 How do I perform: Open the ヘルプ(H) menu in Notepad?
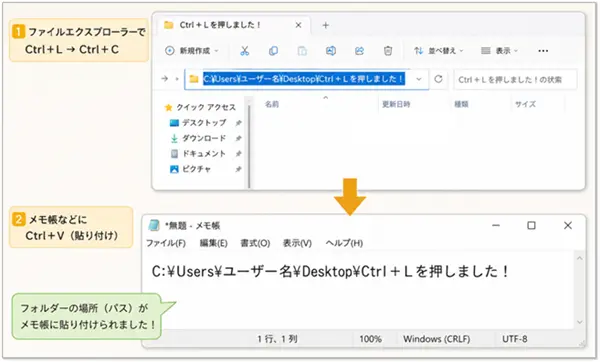(344, 243)
